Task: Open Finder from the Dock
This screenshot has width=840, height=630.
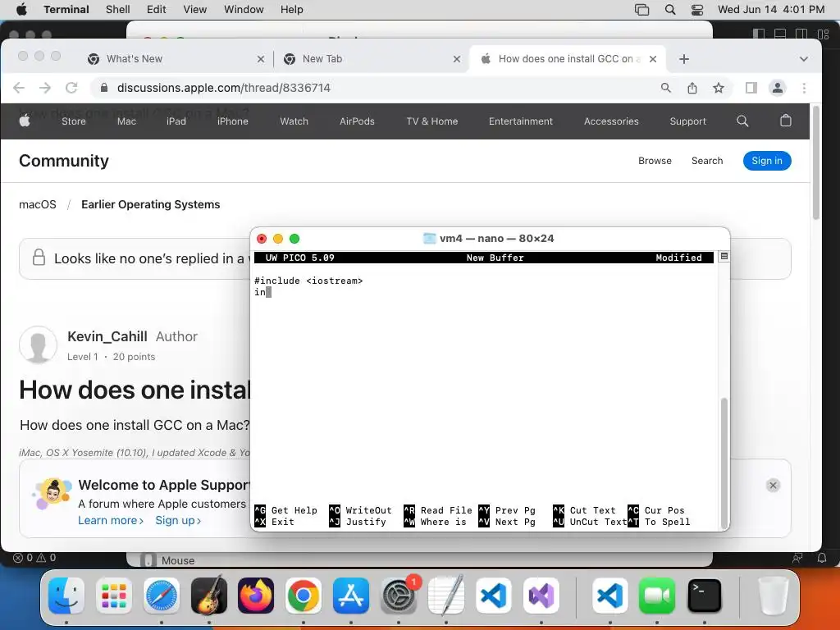Action: 66,596
